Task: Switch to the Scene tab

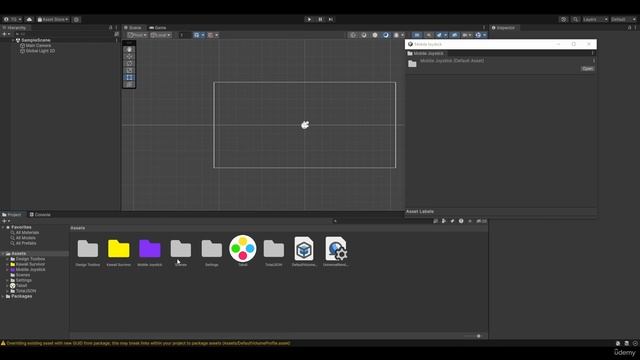Action: point(133,28)
